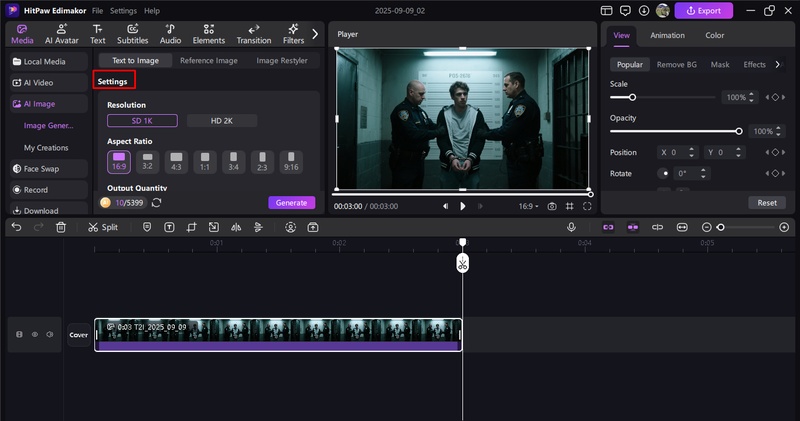Click the Reset button
Viewport: 800px width, 421px height.
click(x=767, y=203)
